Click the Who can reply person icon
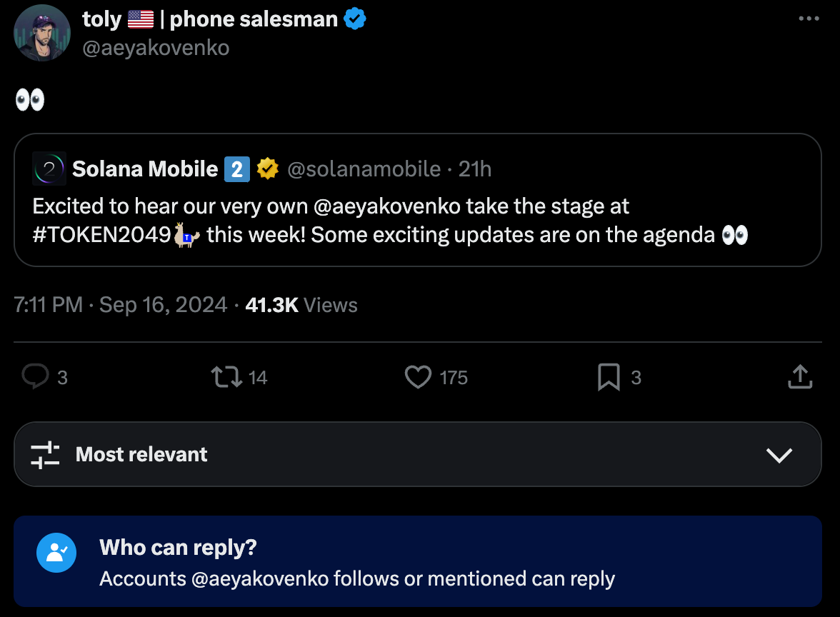Image resolution: width=840 pixels, height=617 pixels. tap(56, 552)
